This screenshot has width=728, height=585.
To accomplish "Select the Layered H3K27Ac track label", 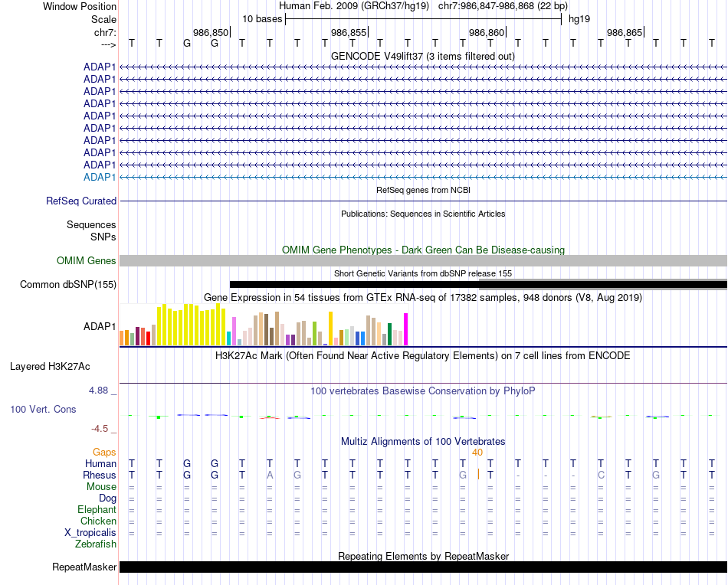I will pyautogui.click(x=50, y=367).
